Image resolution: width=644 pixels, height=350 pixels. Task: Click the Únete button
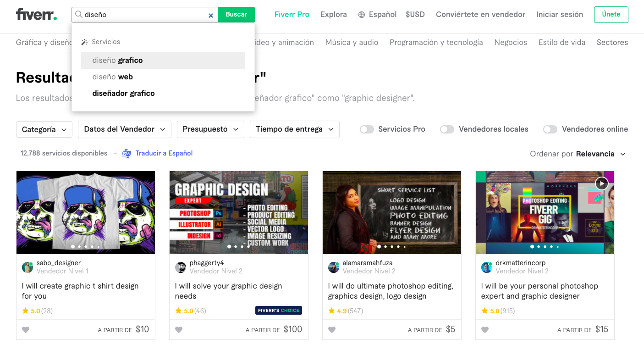coord(611,14)
